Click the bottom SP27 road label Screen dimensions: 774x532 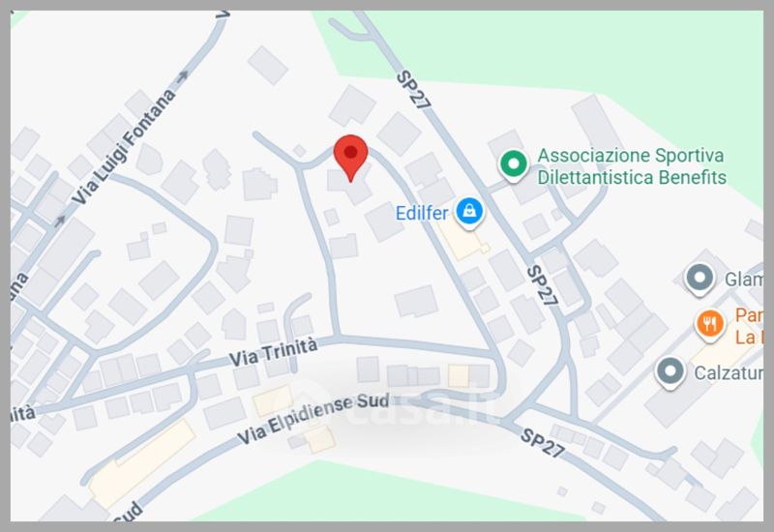tap(543, 443)
